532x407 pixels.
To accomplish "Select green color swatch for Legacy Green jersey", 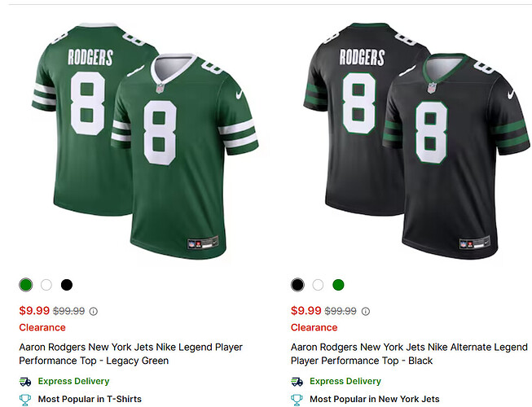I will pos(26,285).
